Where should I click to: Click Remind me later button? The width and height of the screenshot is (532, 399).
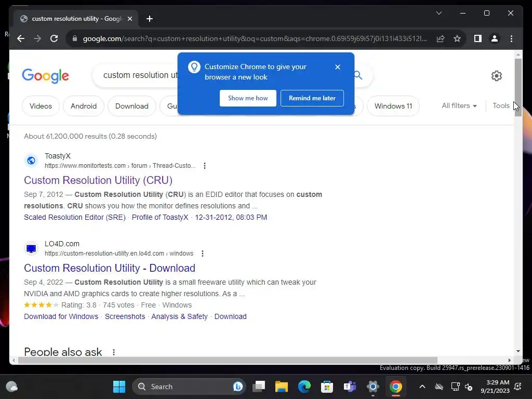pos(312,98)
